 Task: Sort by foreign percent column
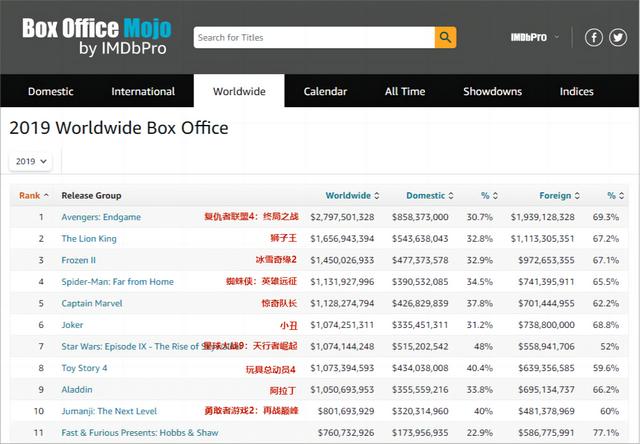click(616, 195)
